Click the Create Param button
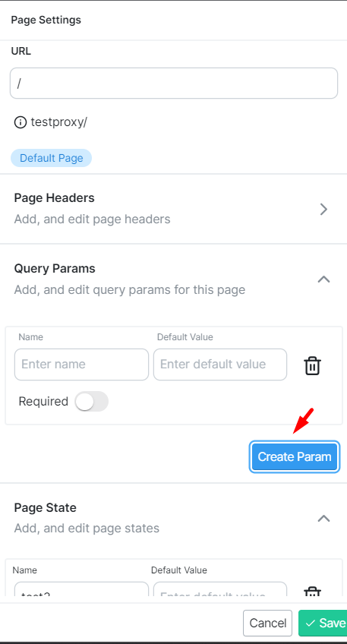Viewport: 347px width, 644px height. point(295,456)
